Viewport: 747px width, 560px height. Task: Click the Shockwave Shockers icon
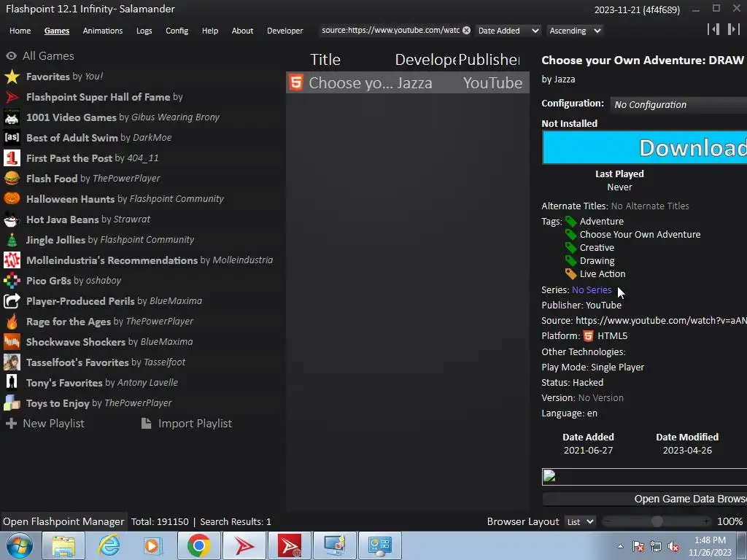point(12,342)
